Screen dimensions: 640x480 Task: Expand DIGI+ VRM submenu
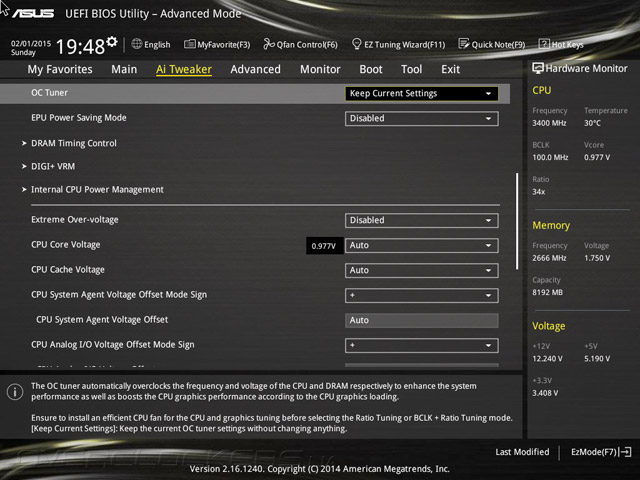tap(53, 167)
